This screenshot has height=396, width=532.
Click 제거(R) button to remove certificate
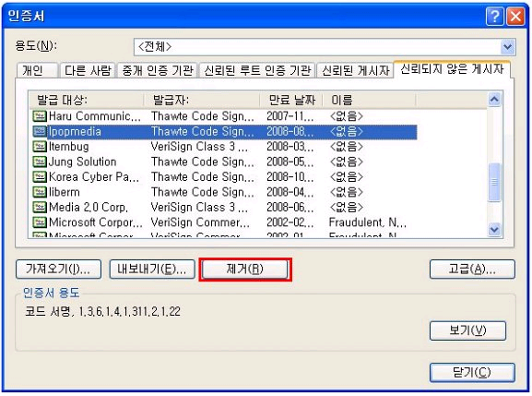coord(245,270)
